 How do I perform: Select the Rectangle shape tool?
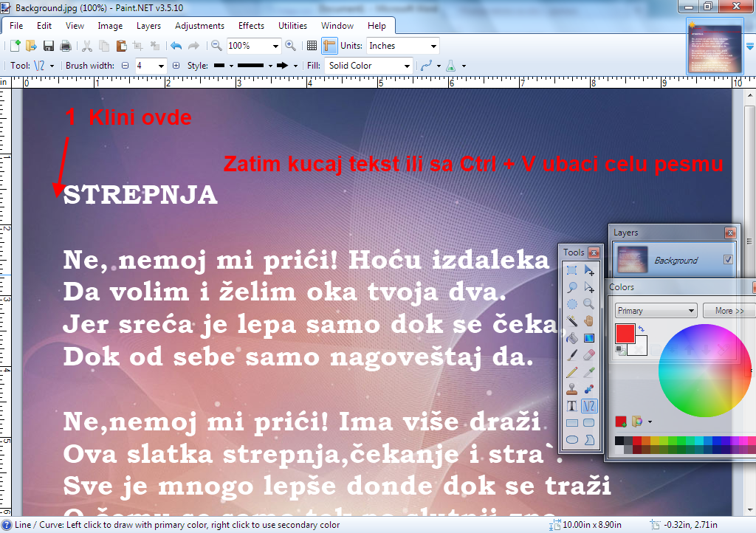pyautogui.click(x=572, y=423)
